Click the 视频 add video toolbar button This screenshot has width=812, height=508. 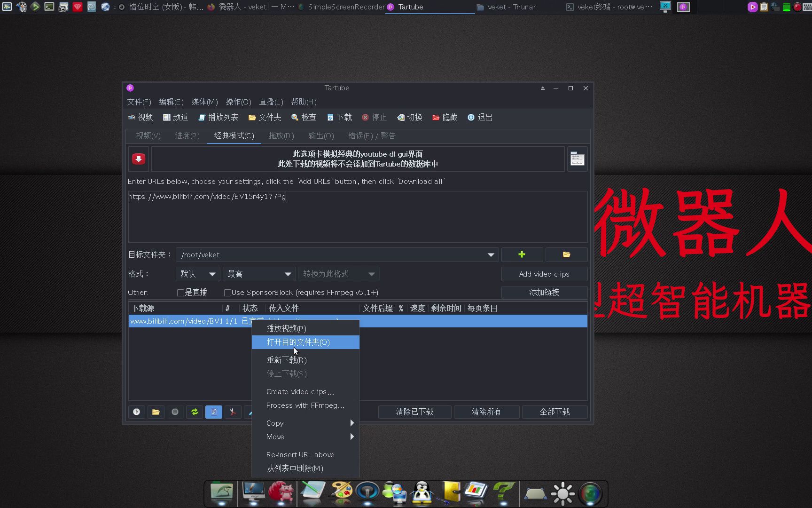coord(141,117)
